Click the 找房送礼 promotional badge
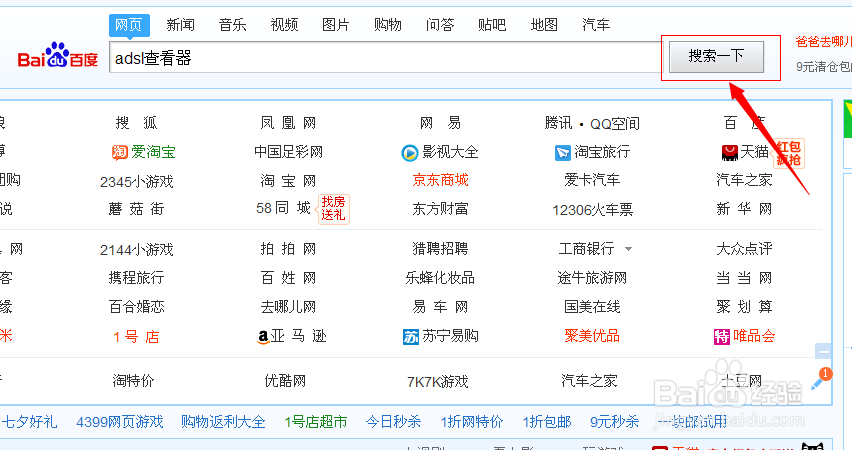The width and height of the screenshot is (852, 450). [333, 209]
